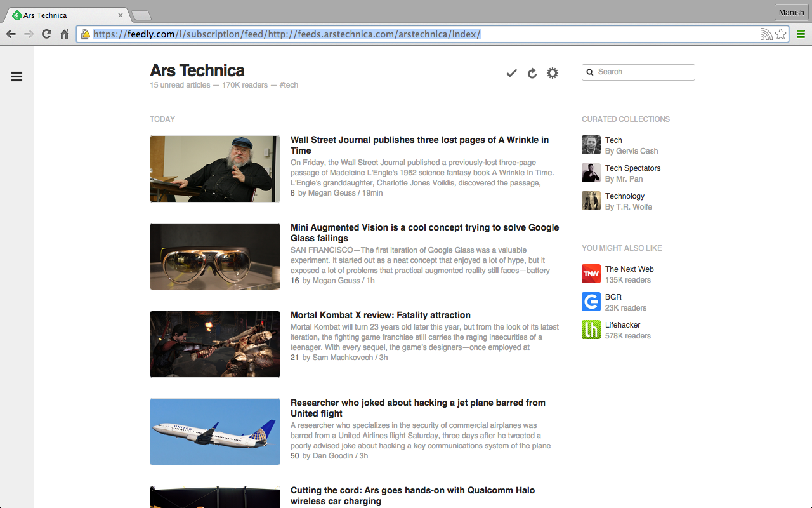Open BGR feed link
Image resolution: width=812 pixels, height=508 pixels.
(613, 297)
